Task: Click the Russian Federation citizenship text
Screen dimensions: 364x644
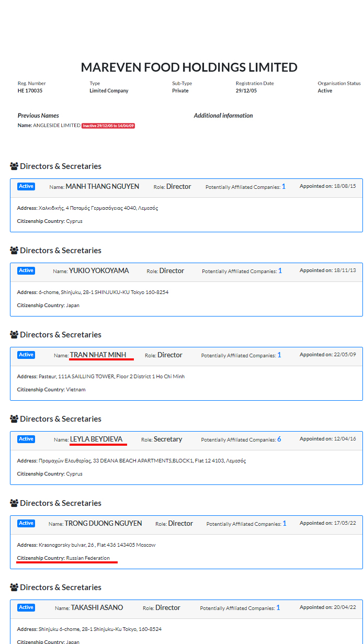Action: tap(88, 558)
